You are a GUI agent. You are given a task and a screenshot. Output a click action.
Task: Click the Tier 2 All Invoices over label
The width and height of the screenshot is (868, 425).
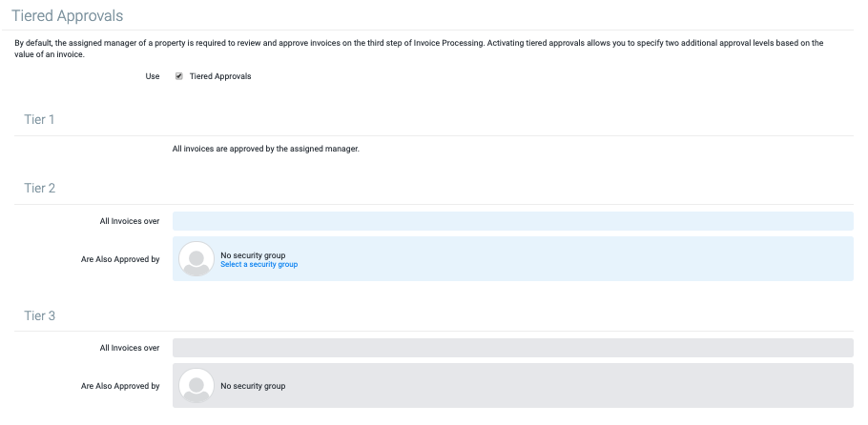[x=129, y=221]
